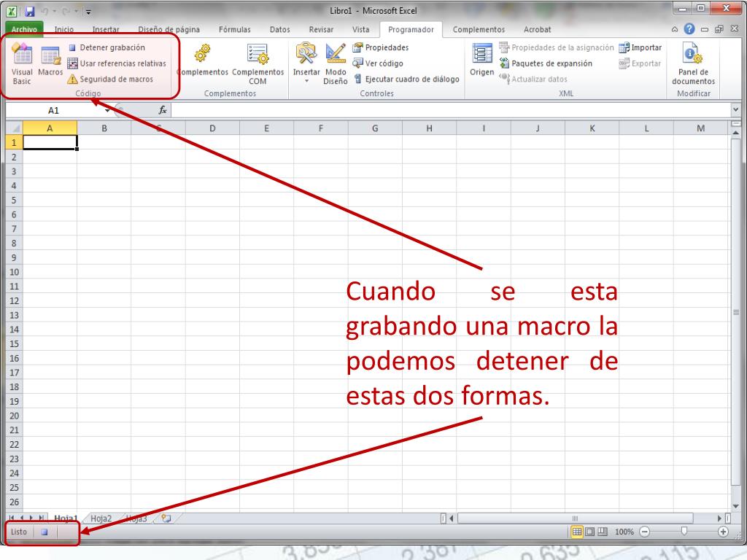
Task: Click the Name Box showing A1
Action: pyautogui.click(x=53, y=111)
